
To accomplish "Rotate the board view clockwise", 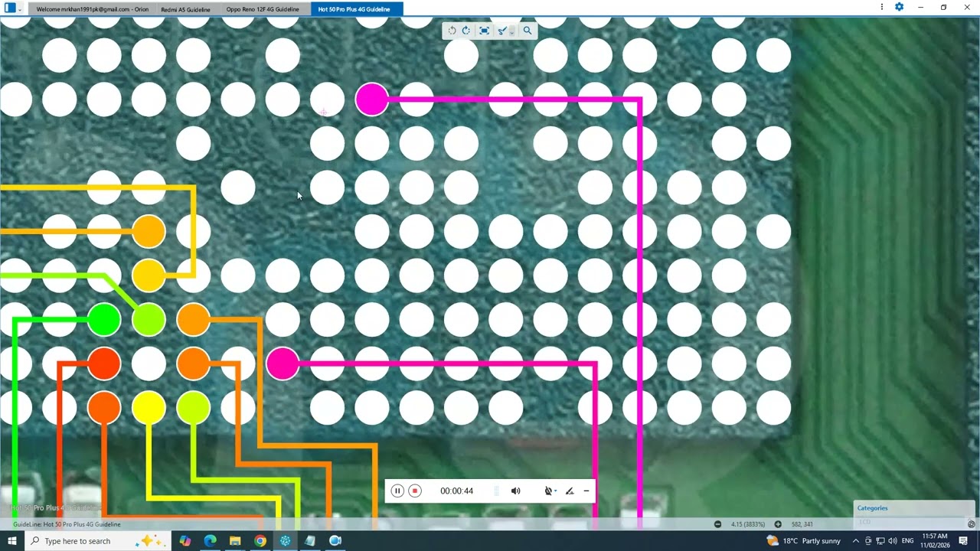I will [x=465, y=31].
